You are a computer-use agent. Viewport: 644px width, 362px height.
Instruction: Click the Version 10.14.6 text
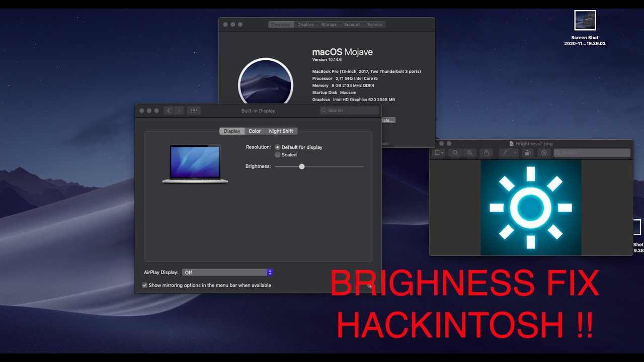(327, 60)
